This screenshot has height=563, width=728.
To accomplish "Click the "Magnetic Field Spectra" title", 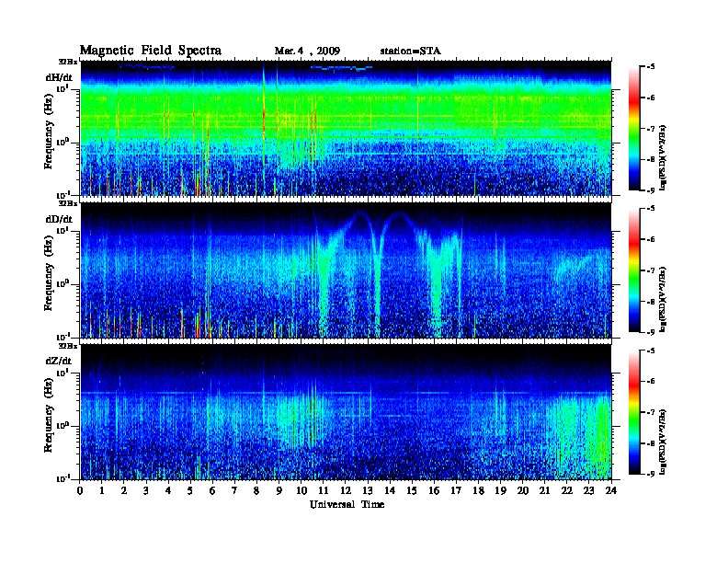I will pos(151,51).
